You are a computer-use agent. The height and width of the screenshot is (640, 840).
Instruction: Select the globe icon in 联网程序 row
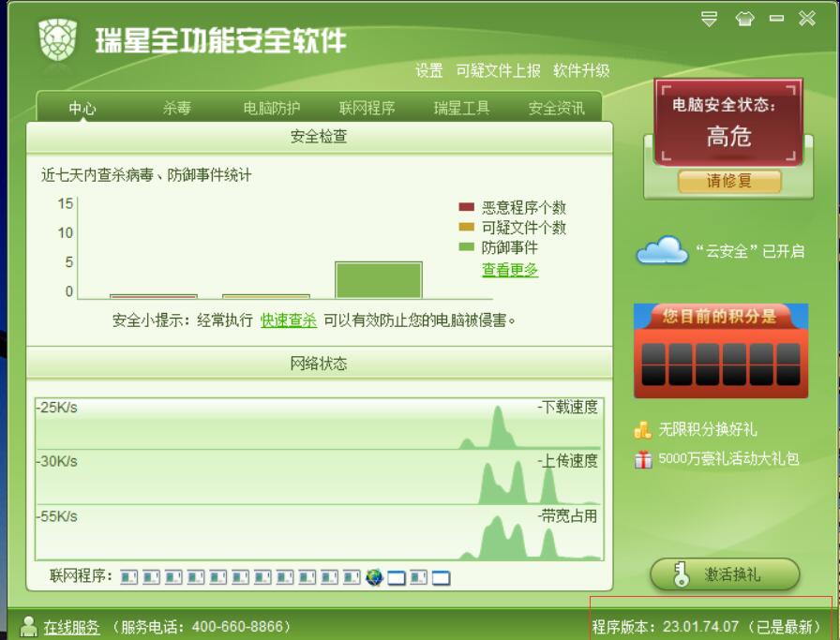tap(374, 577)
